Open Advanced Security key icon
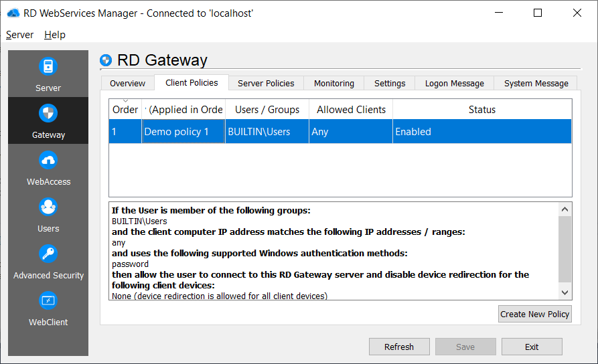598x364 pixels. point(48,254)
